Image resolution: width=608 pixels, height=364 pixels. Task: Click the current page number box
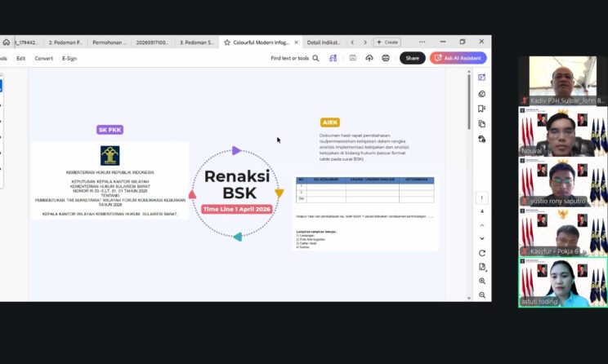tap(482, 198)
